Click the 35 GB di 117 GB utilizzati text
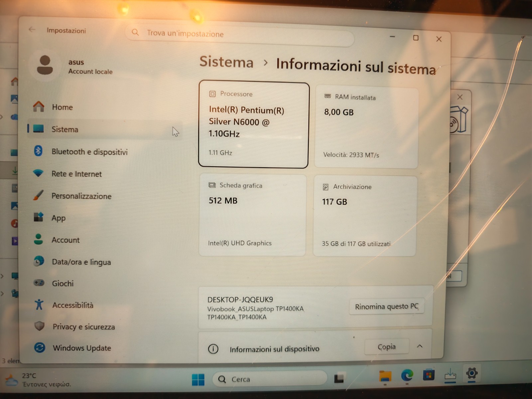532x399 pixels. point(356,243)
